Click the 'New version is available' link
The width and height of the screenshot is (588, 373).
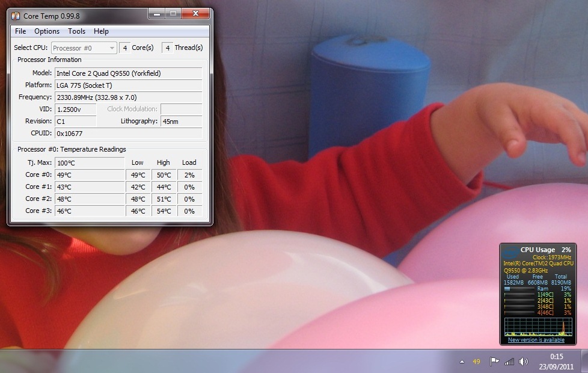click(536, 340)
